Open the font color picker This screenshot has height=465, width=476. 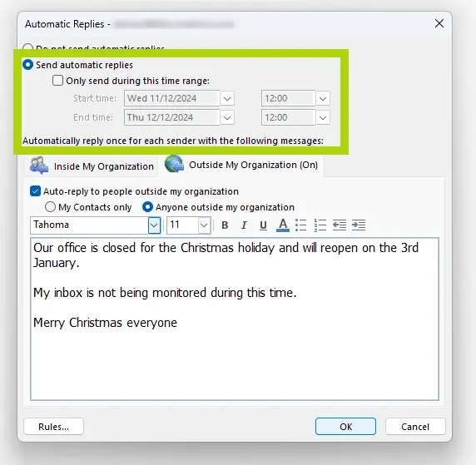[283, 225]
